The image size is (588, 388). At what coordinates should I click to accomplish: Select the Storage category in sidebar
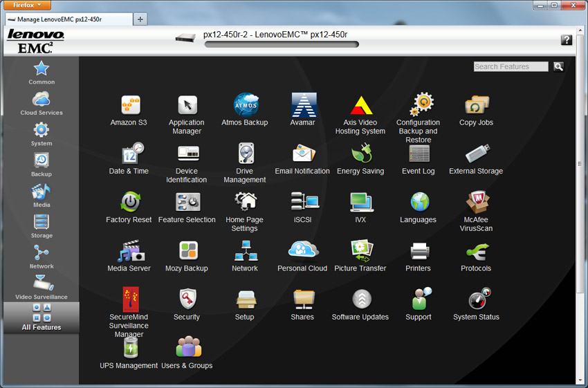(42, 226)
